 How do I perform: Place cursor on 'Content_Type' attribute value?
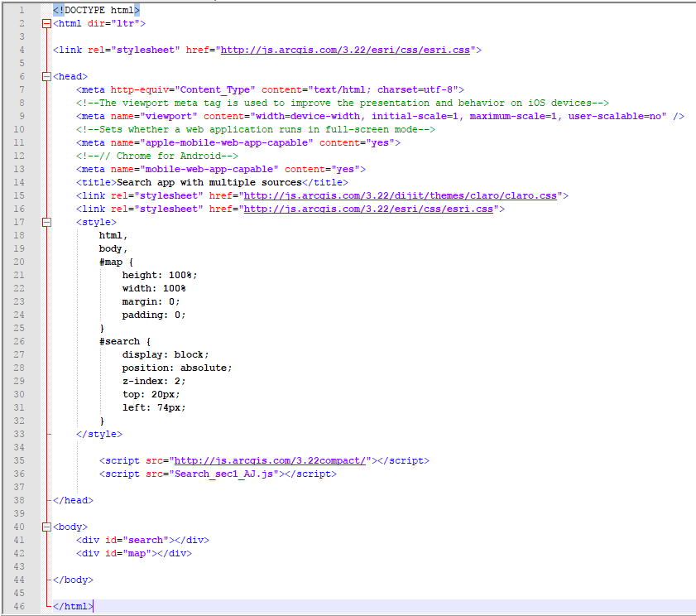point(215,89)
